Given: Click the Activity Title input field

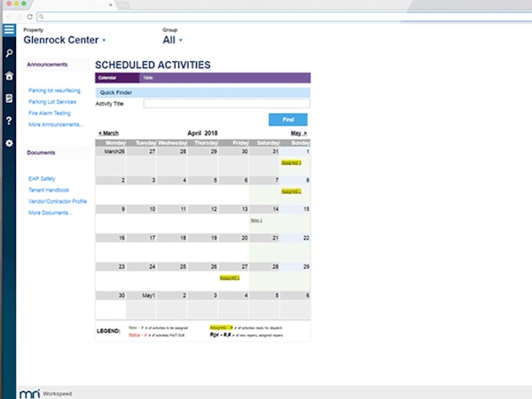Looking at the screenshot, I should coord(227,104).
